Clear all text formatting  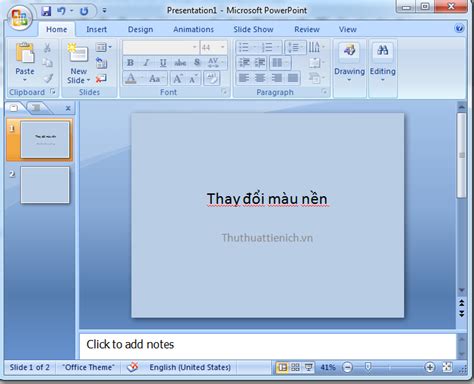pos(212,79)
